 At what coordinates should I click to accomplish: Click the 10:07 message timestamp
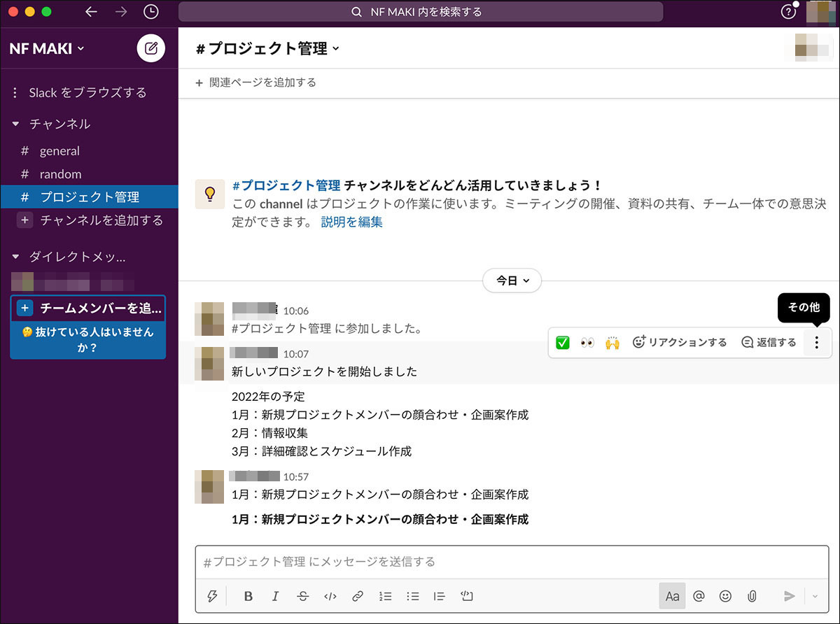pyautogui.click(x=295, y=354)
